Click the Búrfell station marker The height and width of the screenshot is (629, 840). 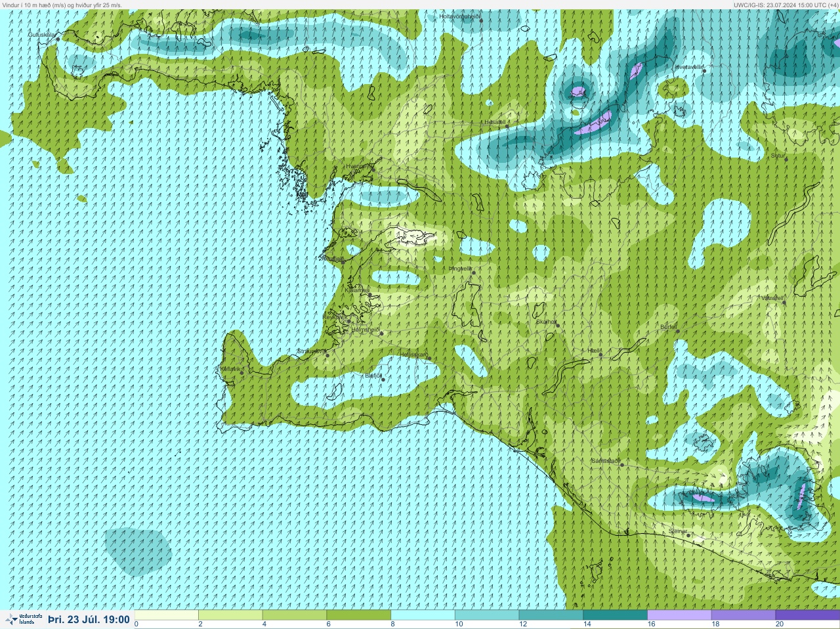[678, 330]
